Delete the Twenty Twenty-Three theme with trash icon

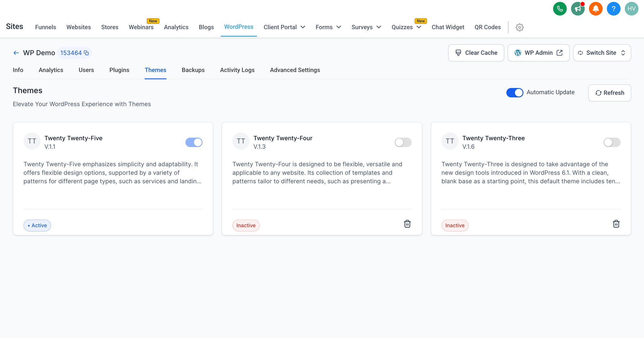click(616, 224)
